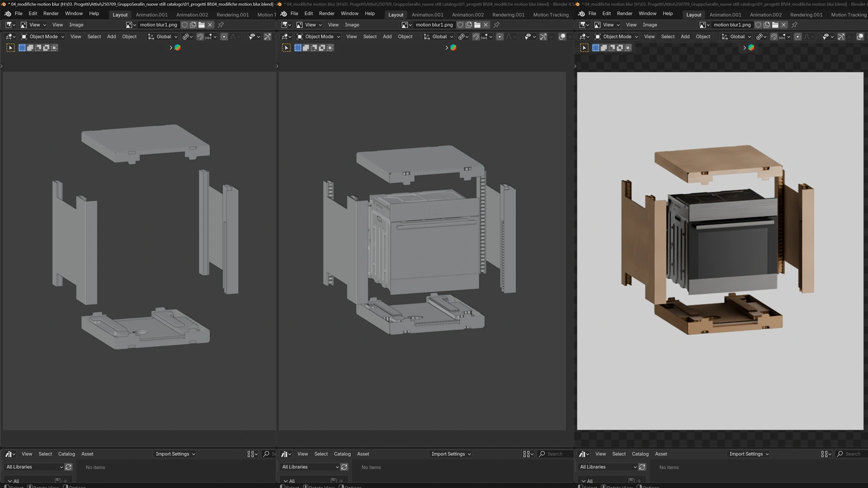
Task: Expand the All Libraries dropdown in right window
Action: pyautogui.click(x=608, y=467)
